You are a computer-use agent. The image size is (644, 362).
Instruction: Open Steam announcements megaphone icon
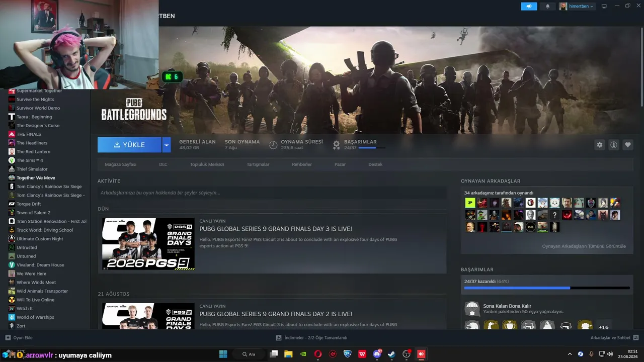pos(529,6)
